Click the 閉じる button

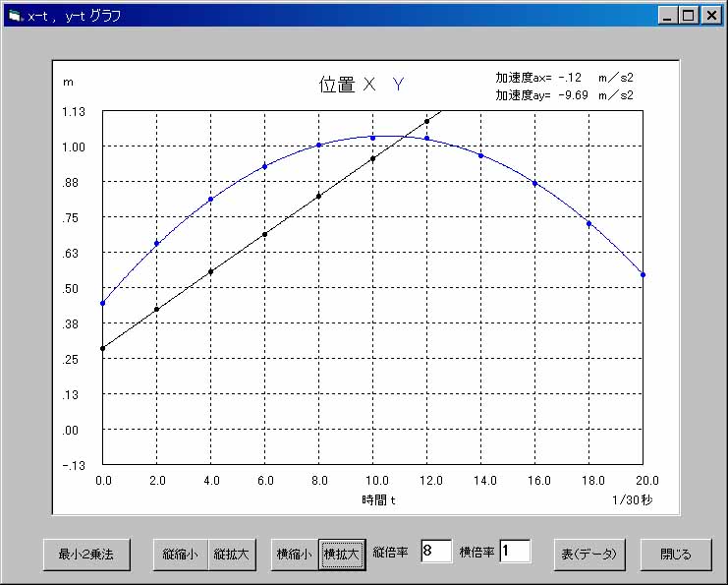tap(676, 555)
